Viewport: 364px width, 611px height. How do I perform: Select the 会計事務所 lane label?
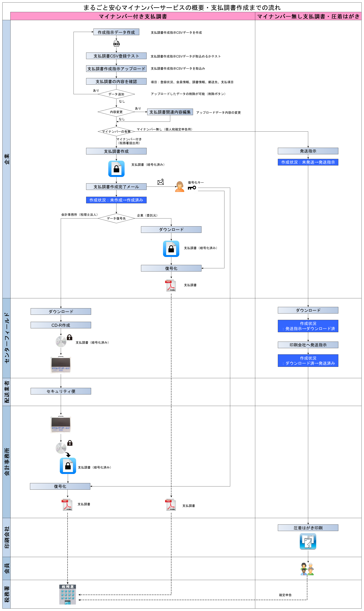[x=7, y=462]
